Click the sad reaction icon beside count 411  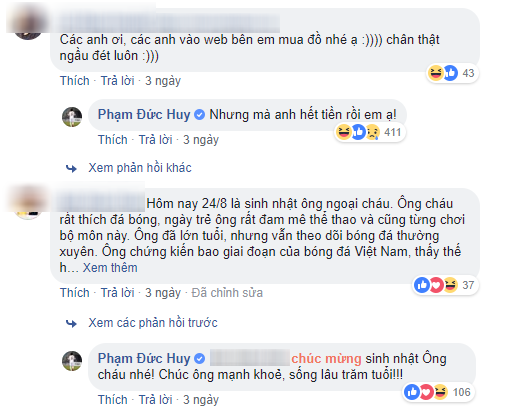tap(373, 132)
